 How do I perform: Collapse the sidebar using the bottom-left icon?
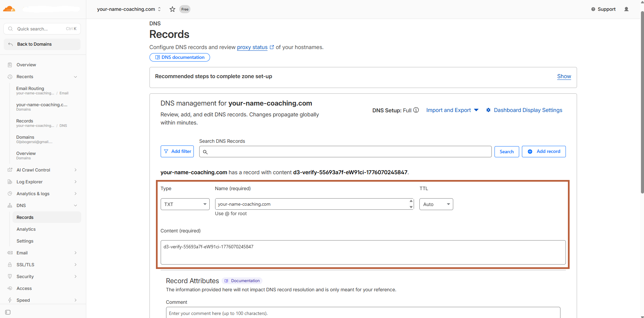[x=7, y=312]
